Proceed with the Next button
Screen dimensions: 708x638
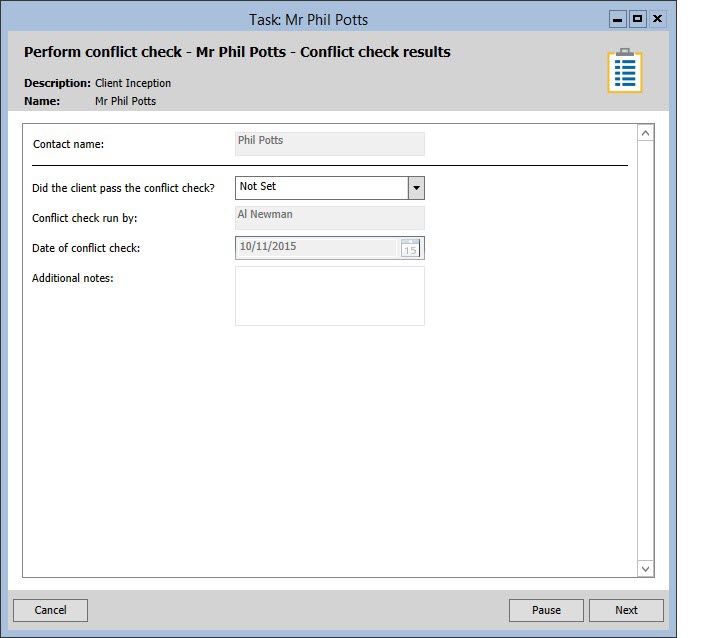[x=626, y=610]
